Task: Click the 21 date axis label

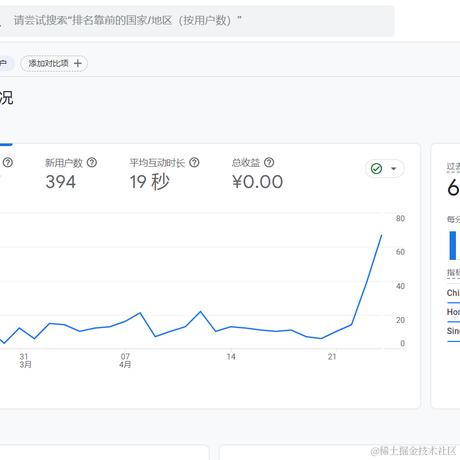Action: pyautogui.click(x=332, y=357)
